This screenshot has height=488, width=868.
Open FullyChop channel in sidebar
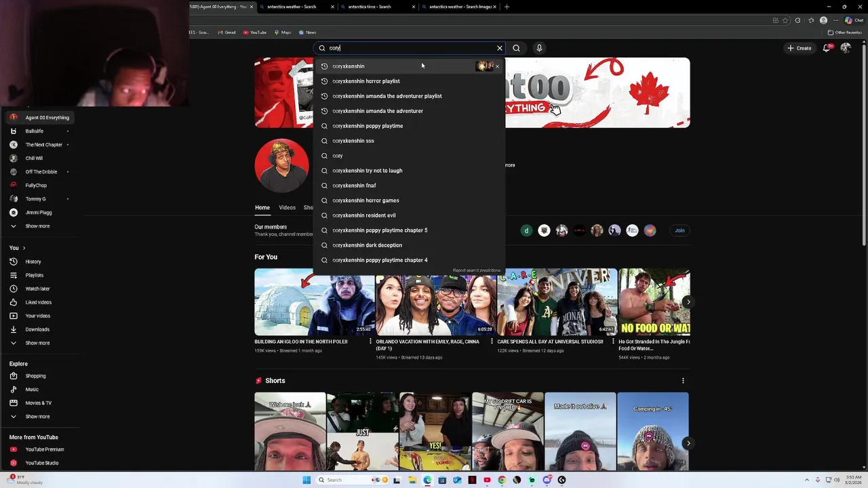[41, 185]
